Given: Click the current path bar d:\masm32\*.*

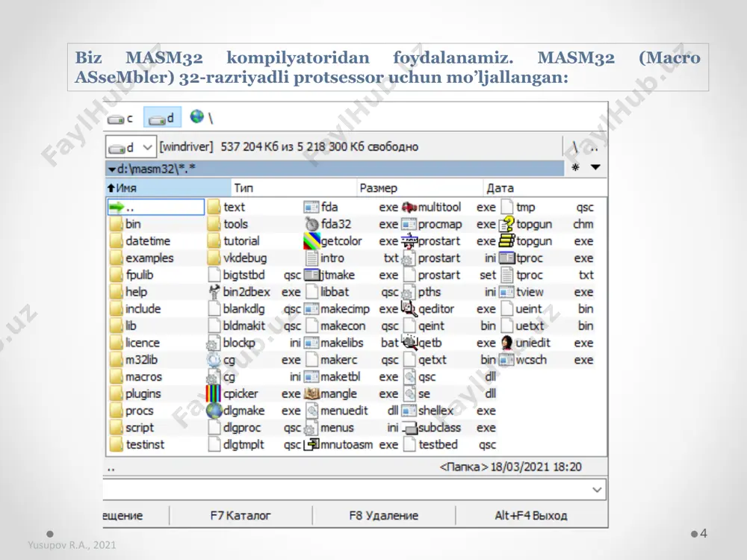Looking at the screenshot, I should click(x=335, y=169).
